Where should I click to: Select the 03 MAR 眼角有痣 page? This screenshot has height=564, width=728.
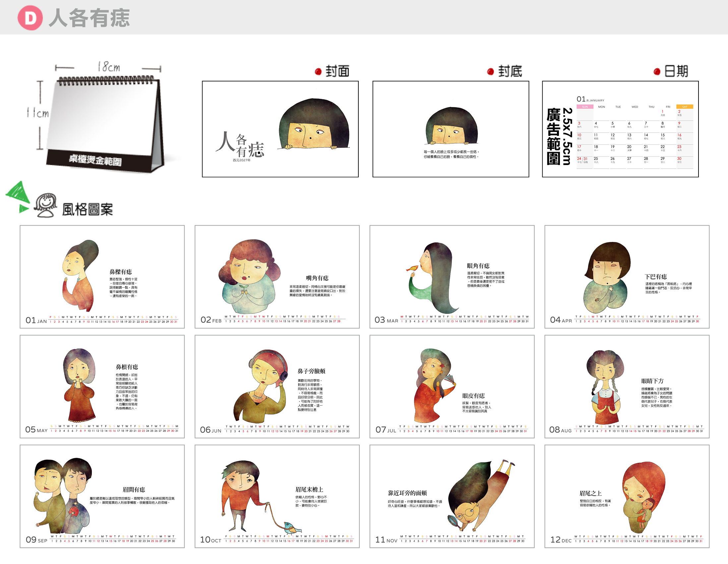452,277
